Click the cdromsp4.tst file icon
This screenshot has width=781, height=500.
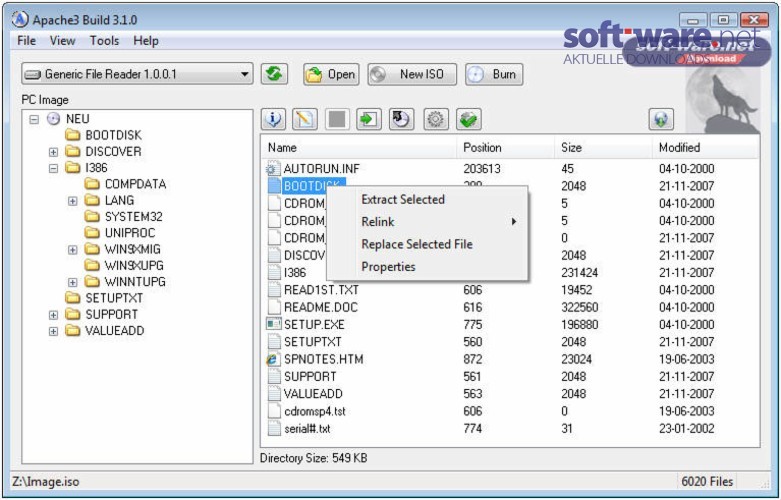click(x=274, y=411)
